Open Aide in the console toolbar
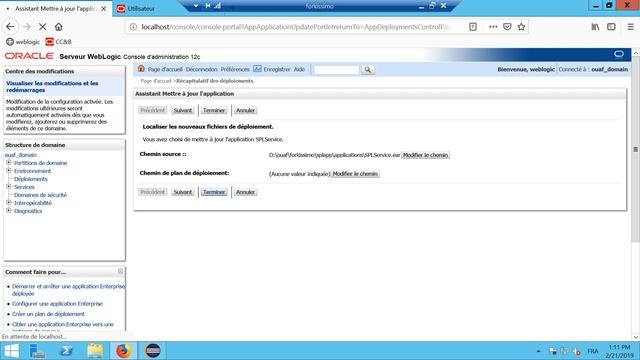Image resolution: width=640 pixels, height=360 pixels. coord(299,69)
